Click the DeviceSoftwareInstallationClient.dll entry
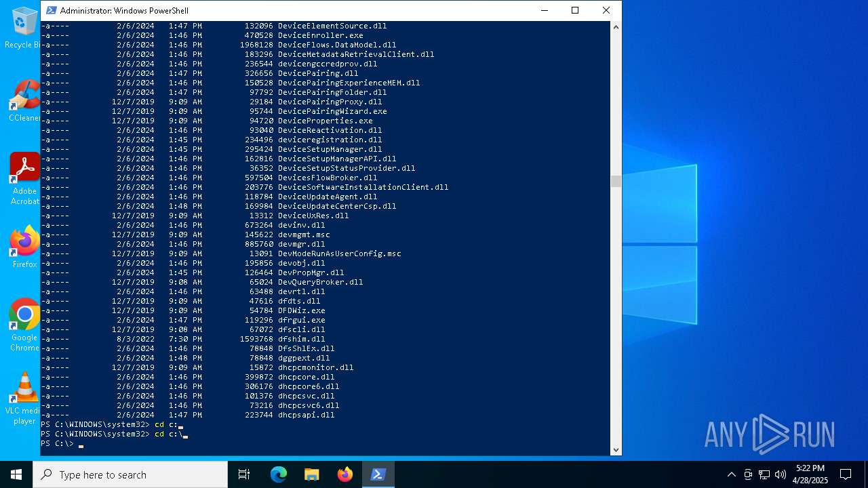This screenshot has width=868, height=488. (363, 187)
